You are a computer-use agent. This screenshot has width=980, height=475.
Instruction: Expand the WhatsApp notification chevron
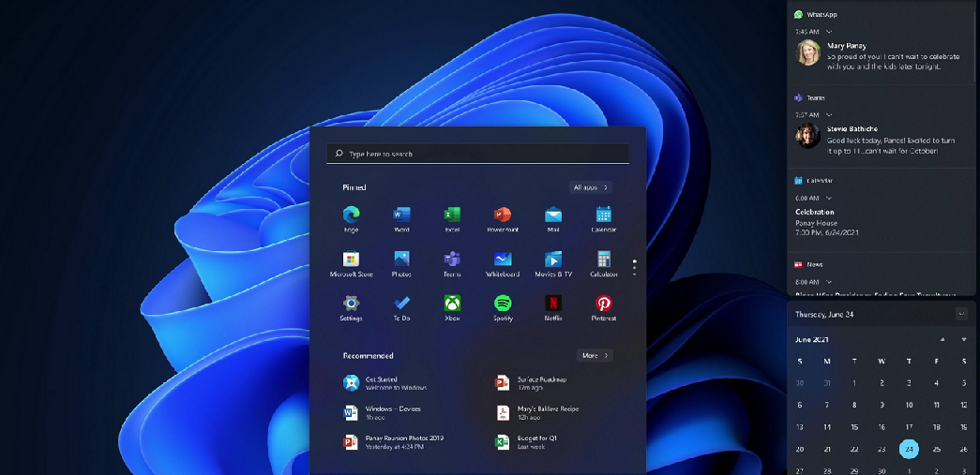click(829, 32)
